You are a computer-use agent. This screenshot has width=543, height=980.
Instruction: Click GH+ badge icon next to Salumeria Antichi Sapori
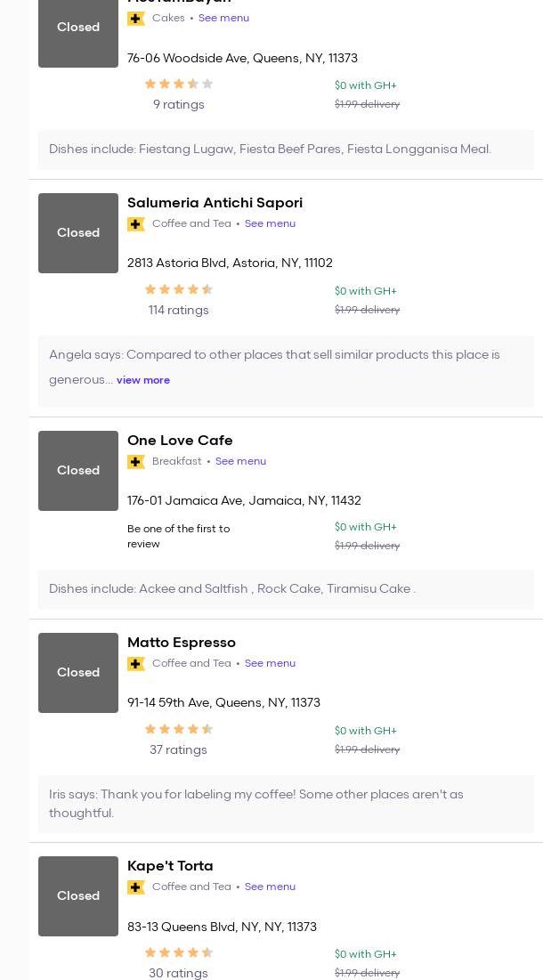(x=136, y=224)
